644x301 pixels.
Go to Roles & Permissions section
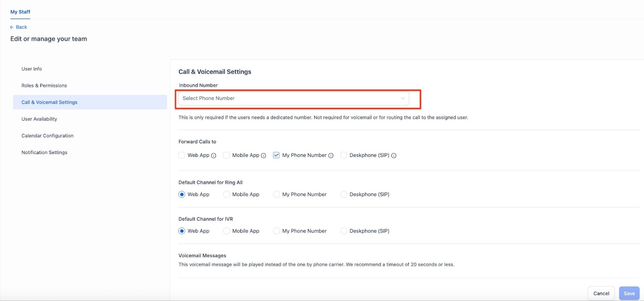[x=44, y=86]
